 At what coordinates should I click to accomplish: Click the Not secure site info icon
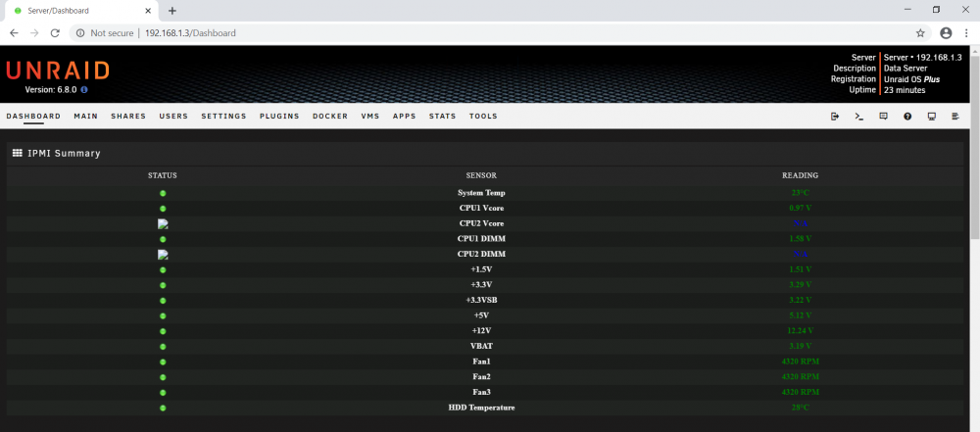click(x=80, y=33)
